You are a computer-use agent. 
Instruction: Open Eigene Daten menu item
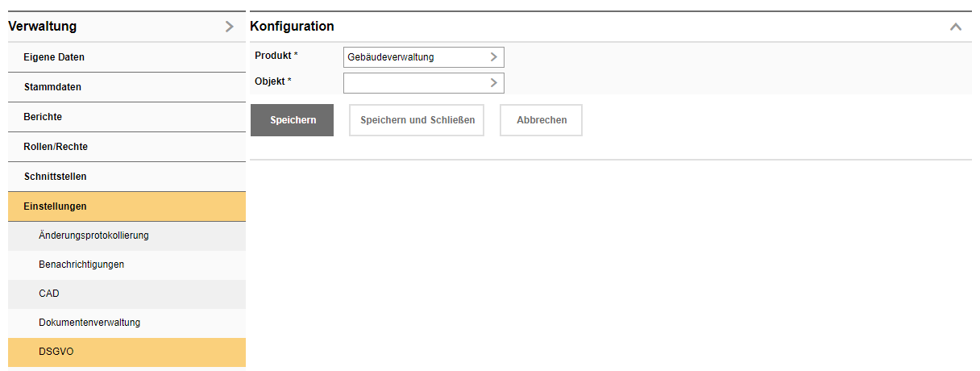tap(54, 57)
